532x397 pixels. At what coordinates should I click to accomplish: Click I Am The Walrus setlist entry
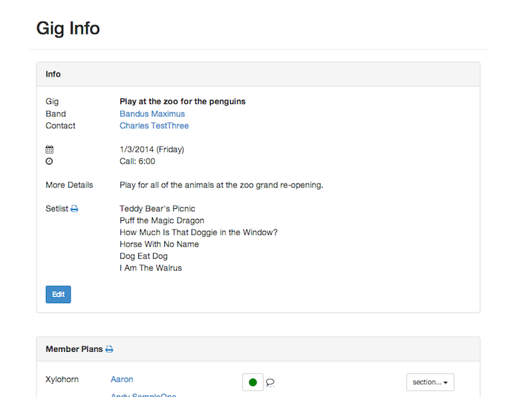(150, 268)
